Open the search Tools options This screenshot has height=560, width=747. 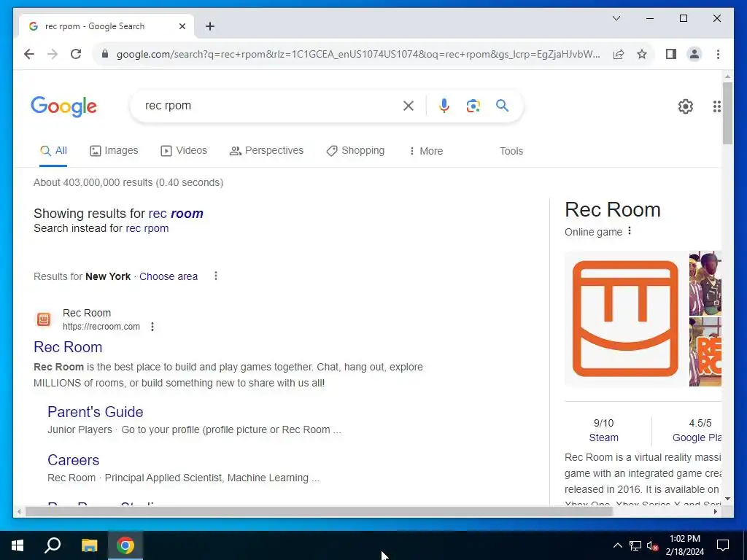511,151
